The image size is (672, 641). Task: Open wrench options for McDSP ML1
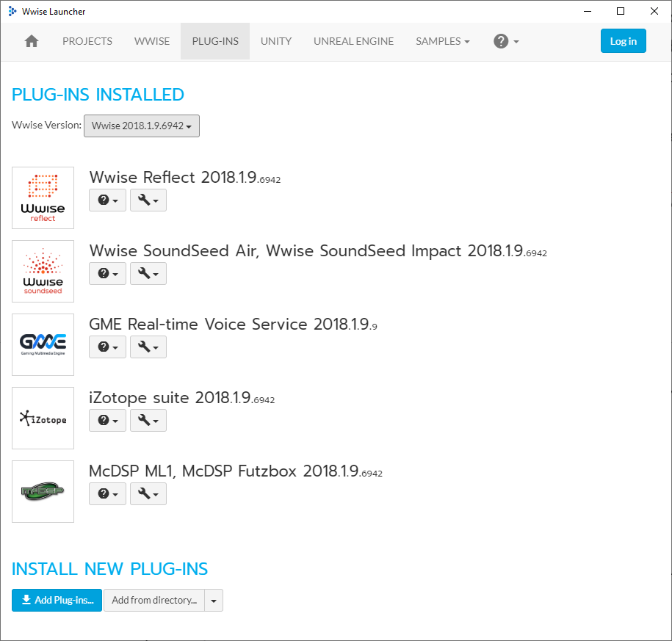[x=148, y=493]
